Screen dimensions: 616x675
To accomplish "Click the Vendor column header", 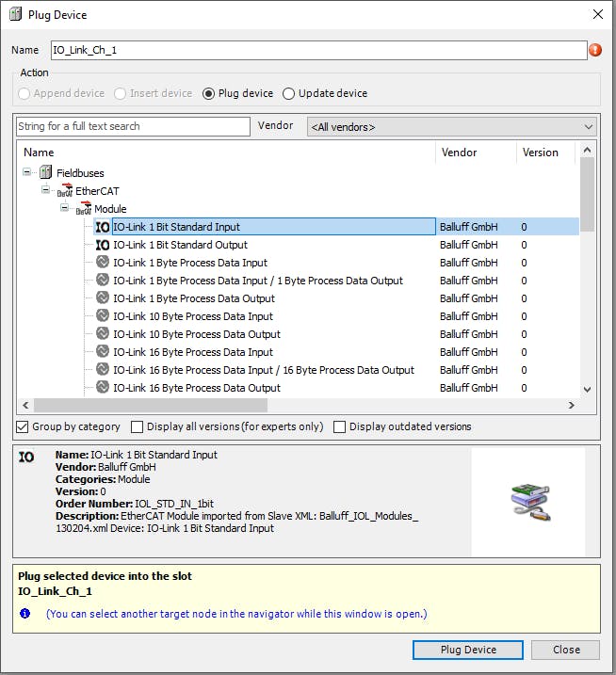I will [476, 153].
